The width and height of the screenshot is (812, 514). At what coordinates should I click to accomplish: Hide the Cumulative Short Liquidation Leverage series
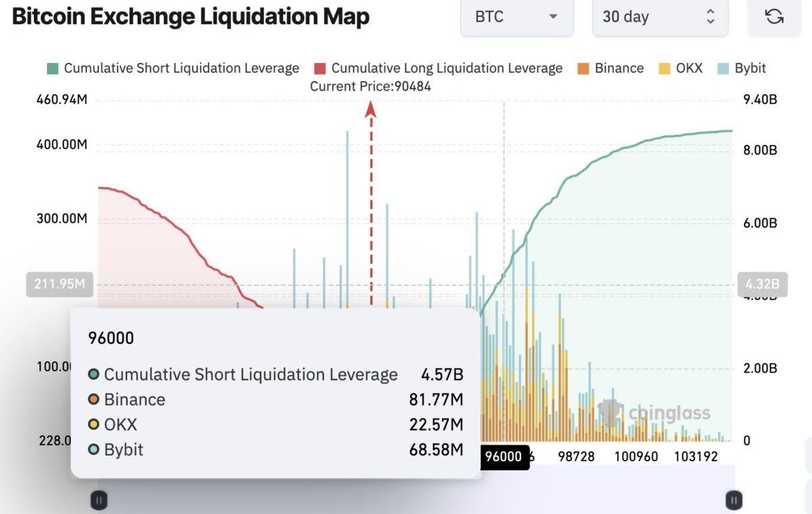tap(172, 68)
